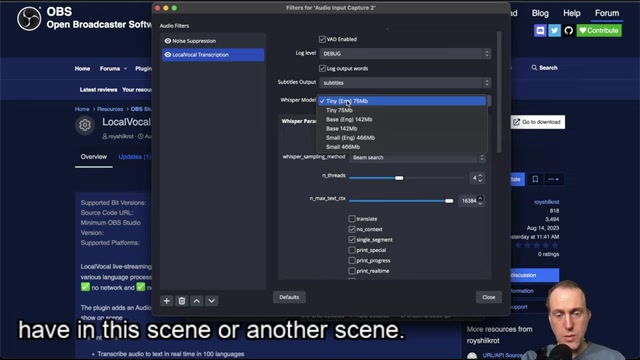Enable the print_realtime checkbox
Image resolution: width=640 pixels, height=360 pixels.
352,271
